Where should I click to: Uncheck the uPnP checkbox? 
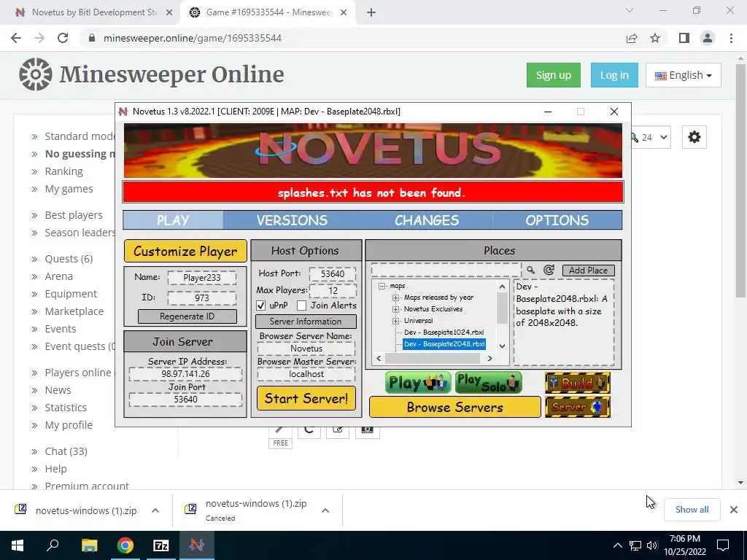click(x=261, y=306)
